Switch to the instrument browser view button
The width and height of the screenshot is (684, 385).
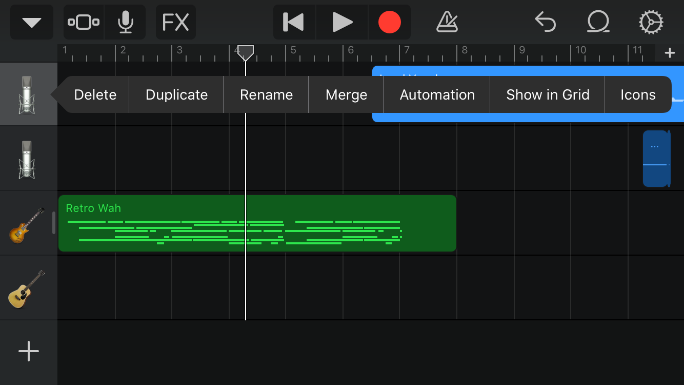[83, 22]
